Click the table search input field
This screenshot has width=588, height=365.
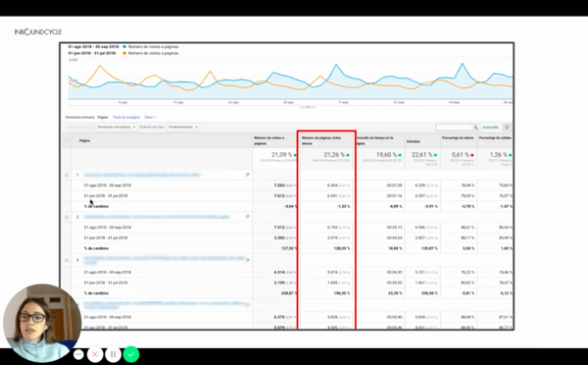[x=454, y=128]
